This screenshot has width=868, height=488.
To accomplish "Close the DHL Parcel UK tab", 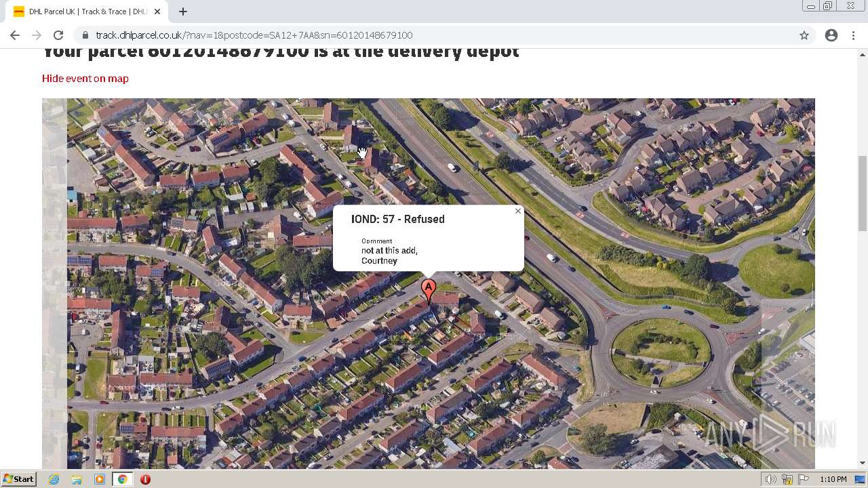I will tap(157, 12).
